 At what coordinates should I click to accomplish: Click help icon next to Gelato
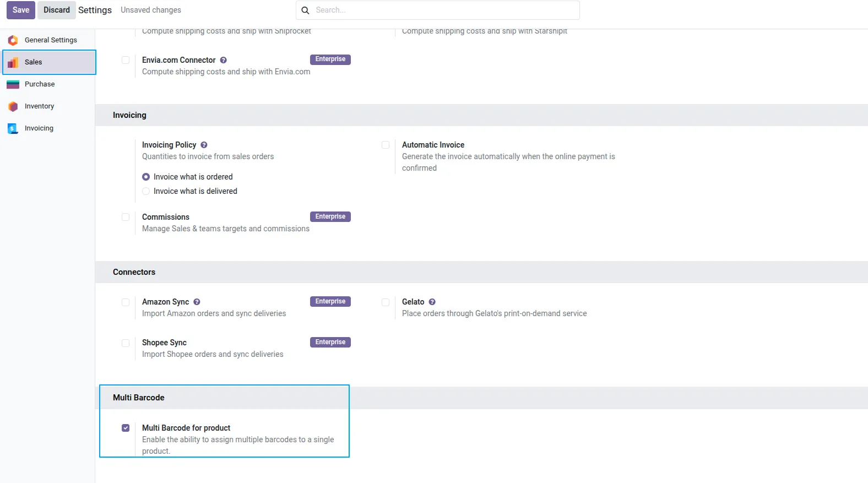432,302
